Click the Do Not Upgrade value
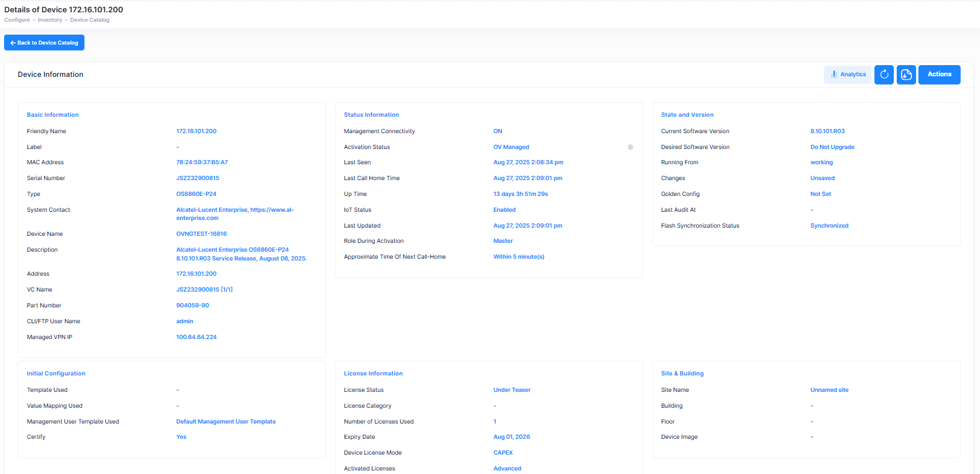Screen dimensions: 980x474 pyautogui.click(x=832, y=147)
